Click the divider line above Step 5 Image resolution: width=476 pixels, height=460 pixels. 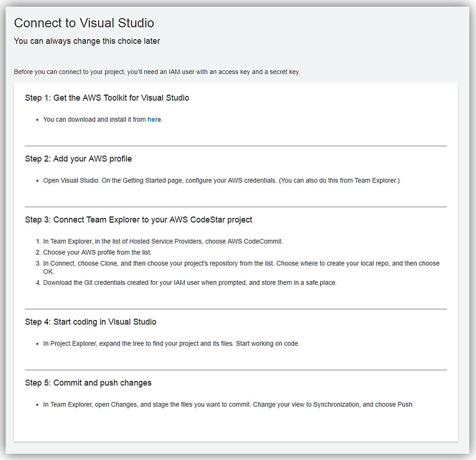(x=235, y=370)
